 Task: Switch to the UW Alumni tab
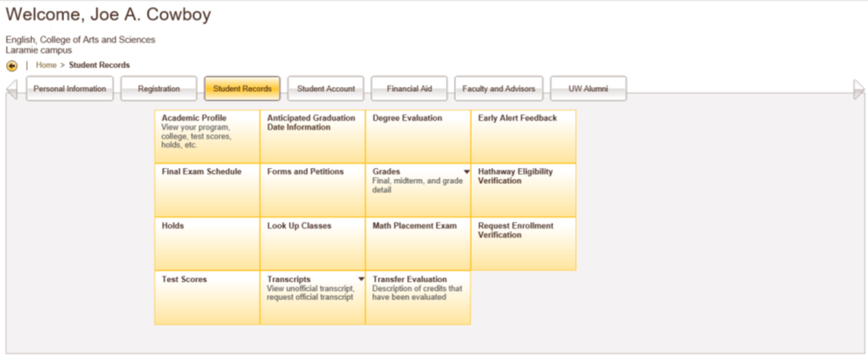click(589, 89)
